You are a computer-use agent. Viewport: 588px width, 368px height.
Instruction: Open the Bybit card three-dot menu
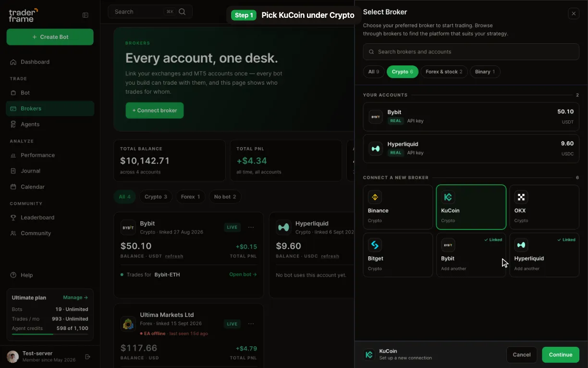pyautogui.click(x=251, y=228)
